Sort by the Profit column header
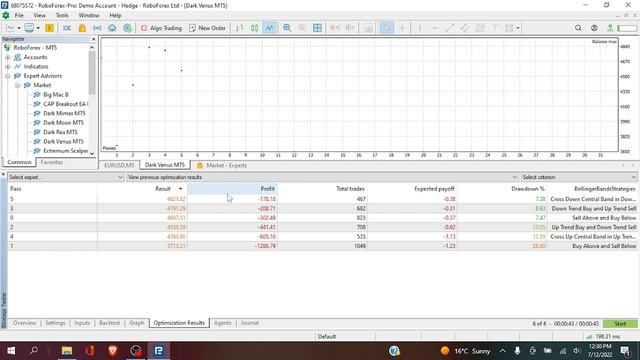This screenshot has width=640, height=360. [232, 189]
